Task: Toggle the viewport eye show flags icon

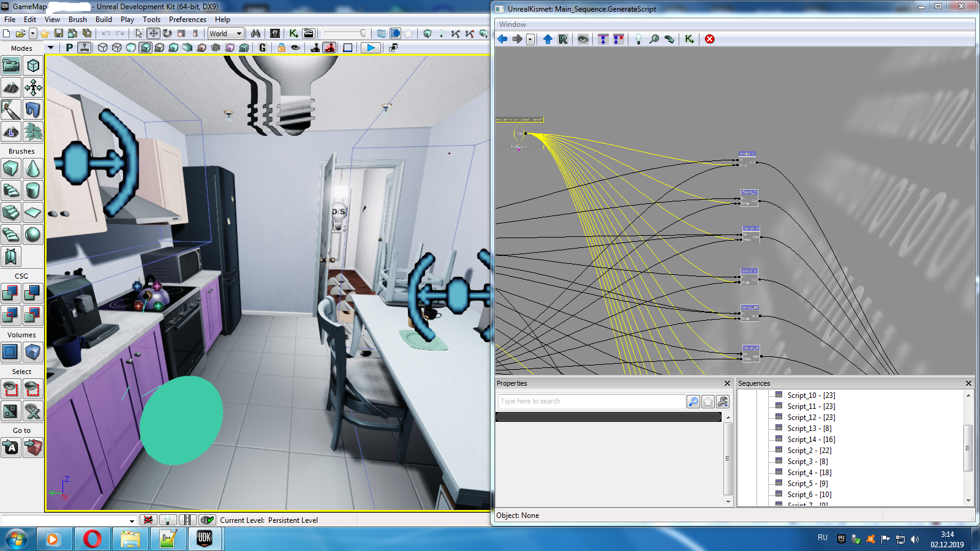Action: (295, 48)
